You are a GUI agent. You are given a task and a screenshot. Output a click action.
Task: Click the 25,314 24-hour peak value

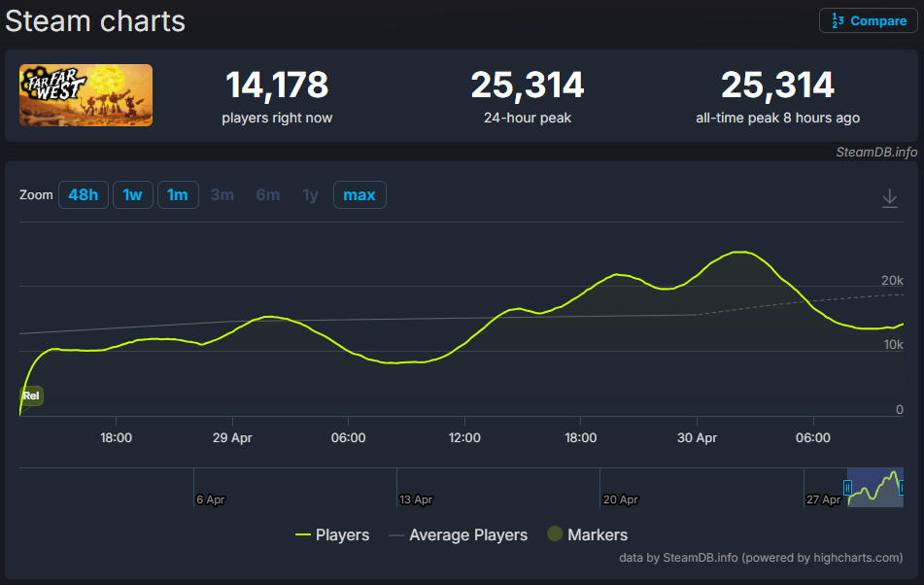pos(528,85)
